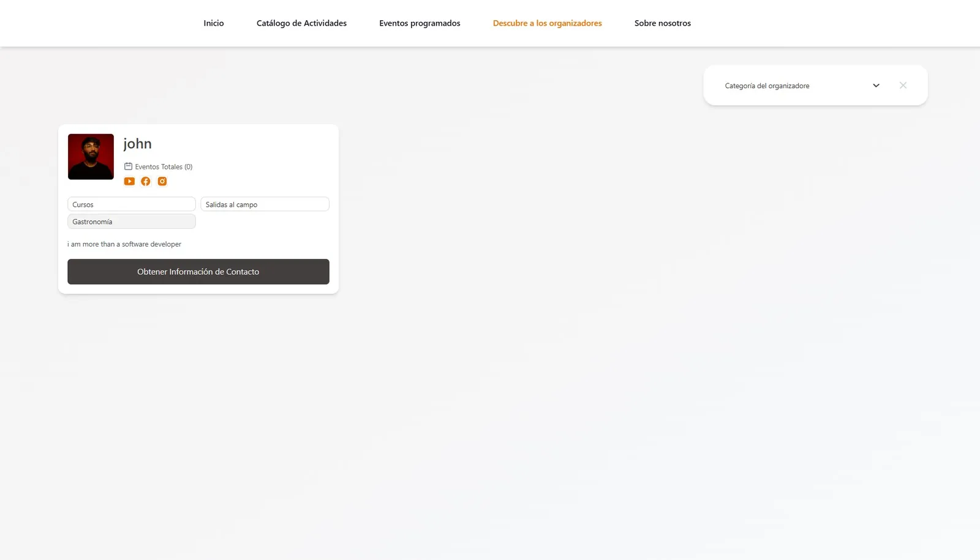Clear the organizer category filter
Screen dimensions: 980x560
(x=903, y=86)
